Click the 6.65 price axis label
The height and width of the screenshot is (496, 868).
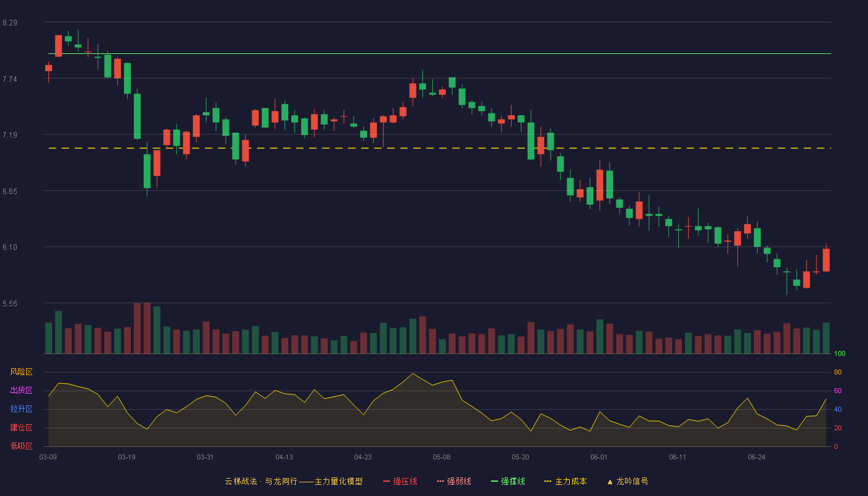coord(10,192)
